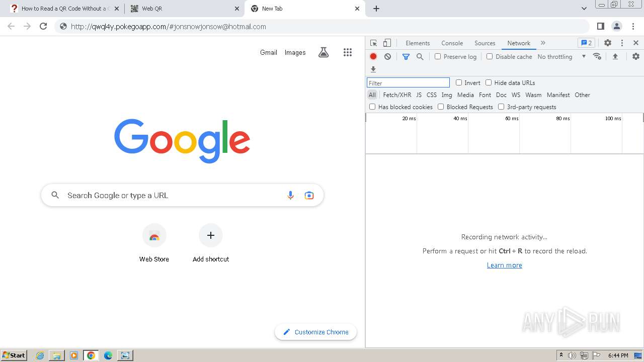Open the Windows Start menu
This screenshot has height=362, width=644.
click(14, 355)
